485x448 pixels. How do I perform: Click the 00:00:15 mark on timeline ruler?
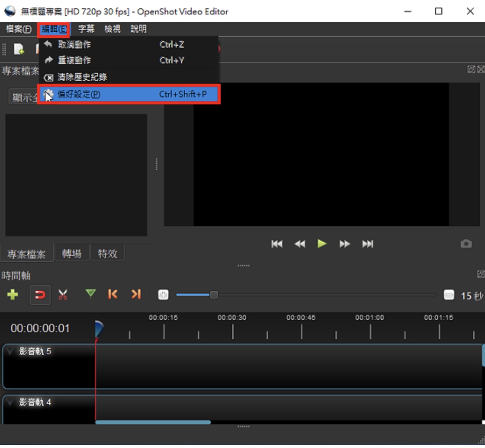163,317
